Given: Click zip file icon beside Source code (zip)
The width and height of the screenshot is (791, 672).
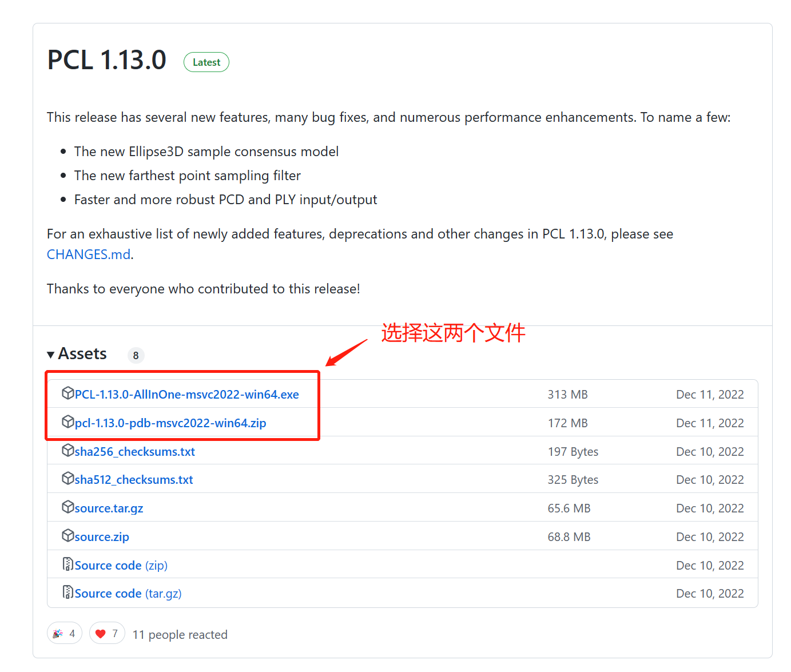Looking at the screenshot, I should (68, 564).
